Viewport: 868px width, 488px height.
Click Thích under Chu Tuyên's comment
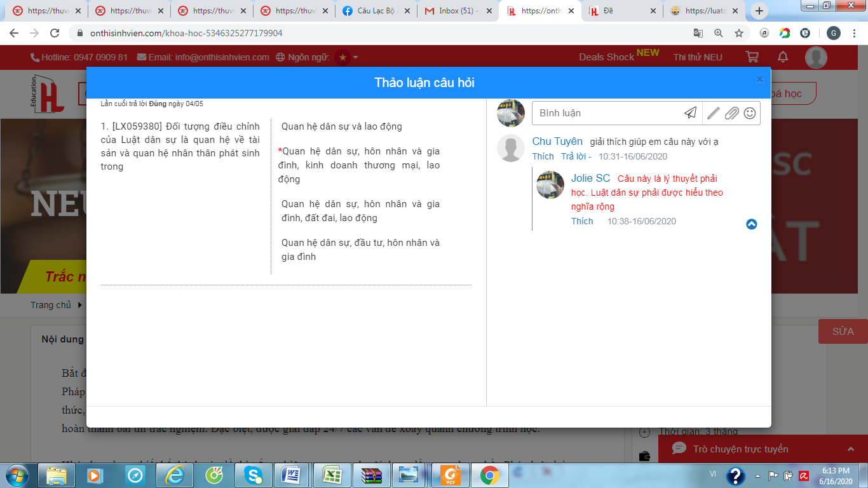[543, 156]
